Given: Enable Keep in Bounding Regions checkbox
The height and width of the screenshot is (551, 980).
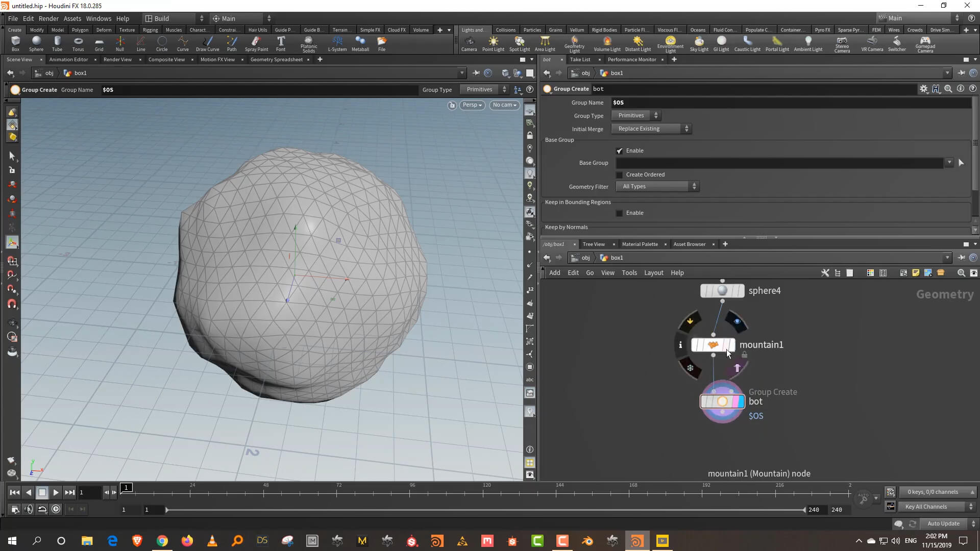Looking at the screenshot, I should [620, 213].
